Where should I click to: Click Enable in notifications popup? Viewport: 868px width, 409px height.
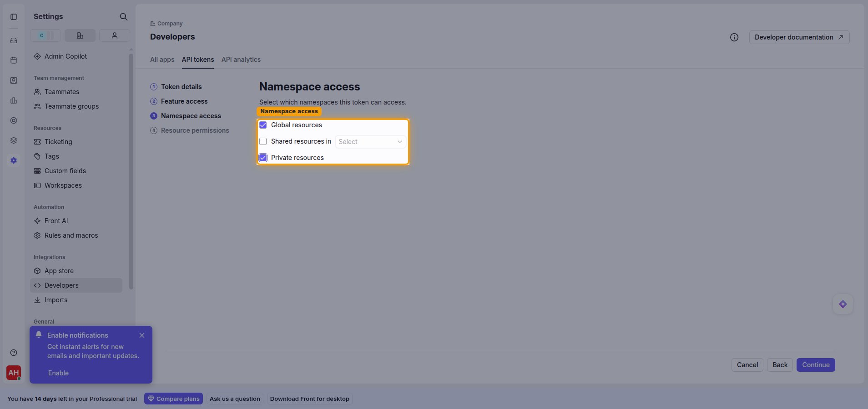coord(59,373)
